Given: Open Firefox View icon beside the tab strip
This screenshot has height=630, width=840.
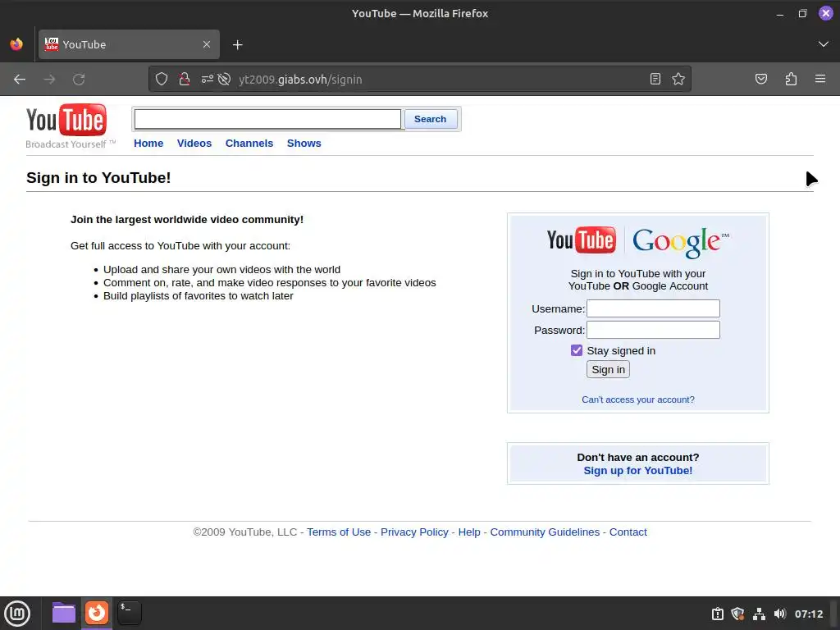Looking at the screenshot, I should [16, 44].
